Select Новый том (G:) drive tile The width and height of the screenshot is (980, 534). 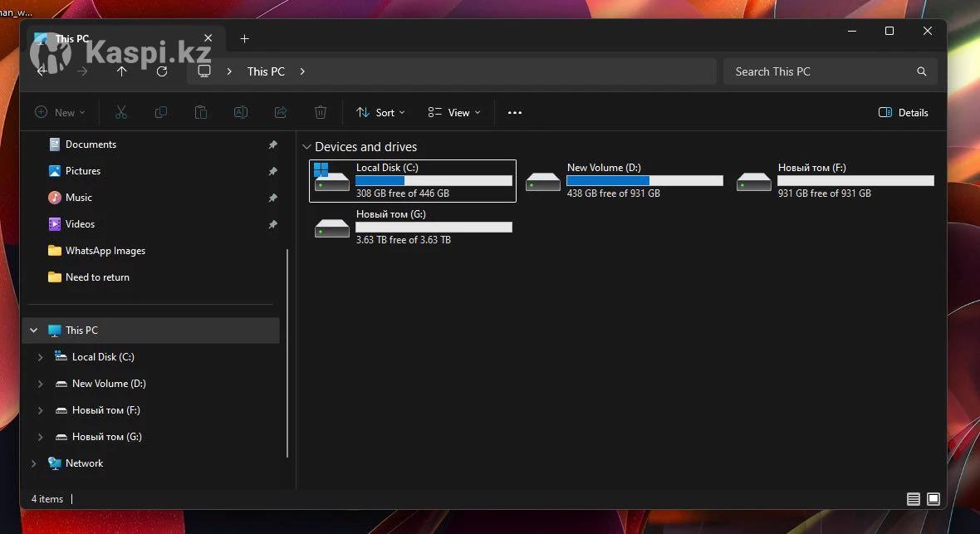[413, 228]
